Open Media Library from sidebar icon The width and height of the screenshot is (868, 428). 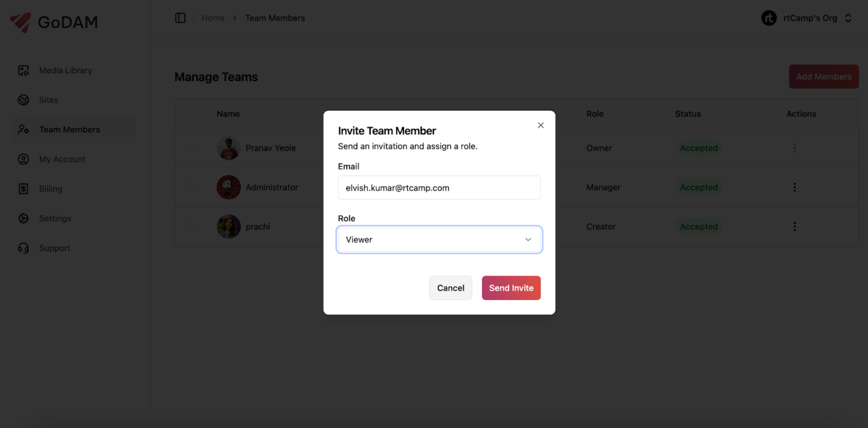click(24, 70)
